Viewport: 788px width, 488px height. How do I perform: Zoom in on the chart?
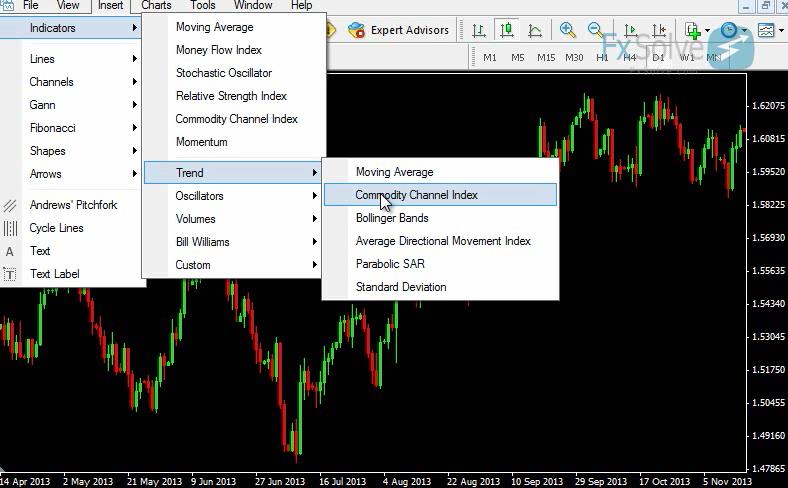568,30
